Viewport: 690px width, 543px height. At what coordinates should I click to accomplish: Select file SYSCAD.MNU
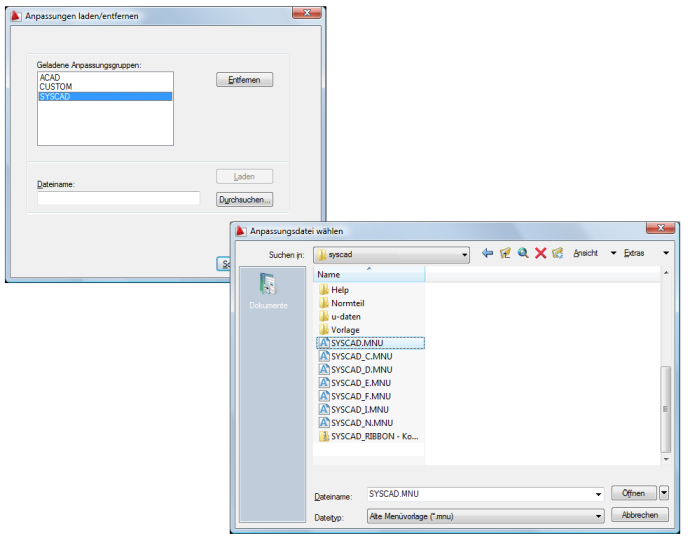371,343
